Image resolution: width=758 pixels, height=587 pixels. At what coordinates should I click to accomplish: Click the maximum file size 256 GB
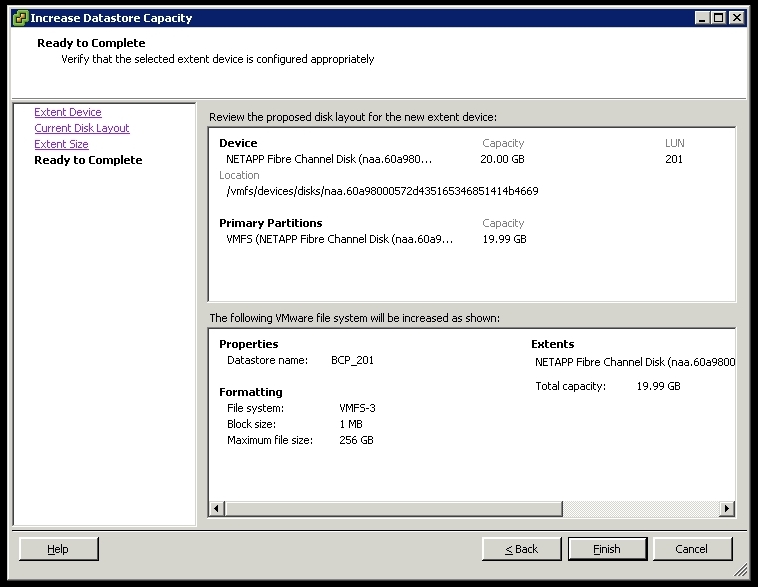356,440
